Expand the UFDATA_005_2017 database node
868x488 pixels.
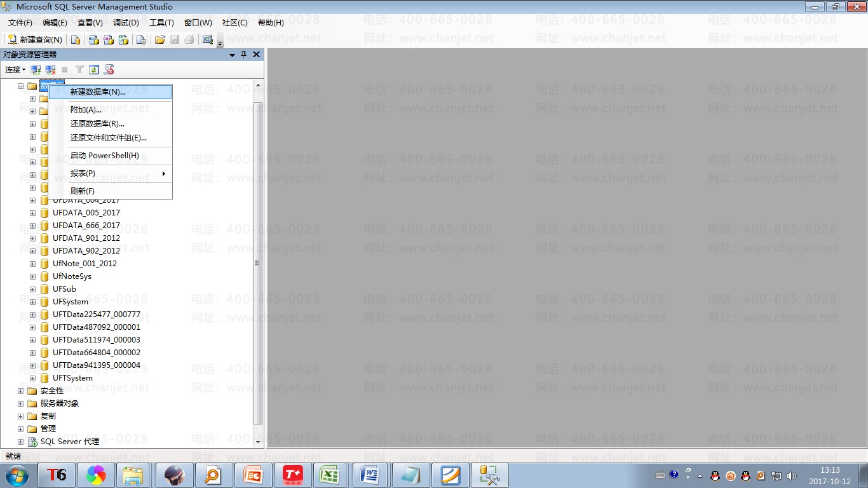(33, 213)
